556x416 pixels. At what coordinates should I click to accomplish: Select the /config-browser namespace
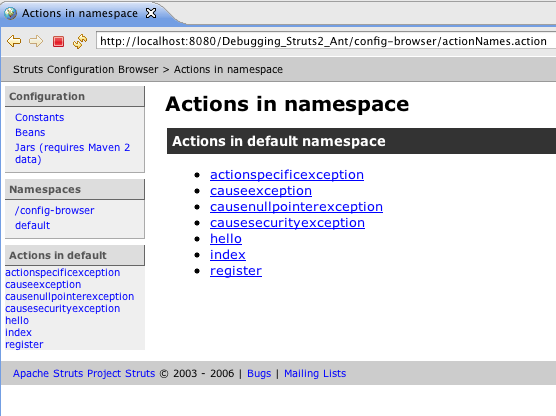pyautogui.click(x=54, y=210)
